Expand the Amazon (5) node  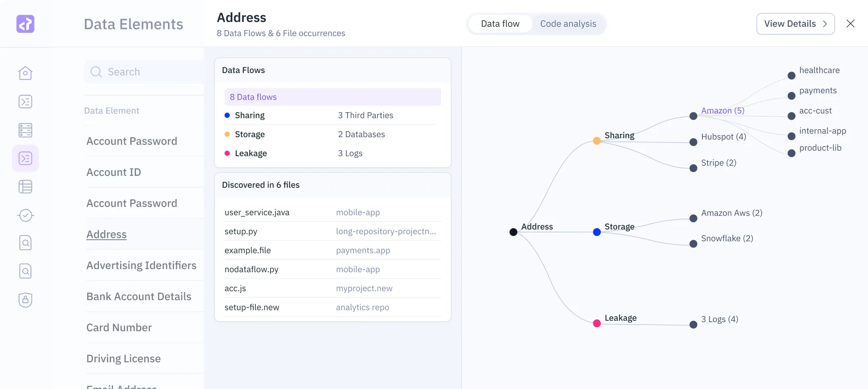click(x=693, y=116)
